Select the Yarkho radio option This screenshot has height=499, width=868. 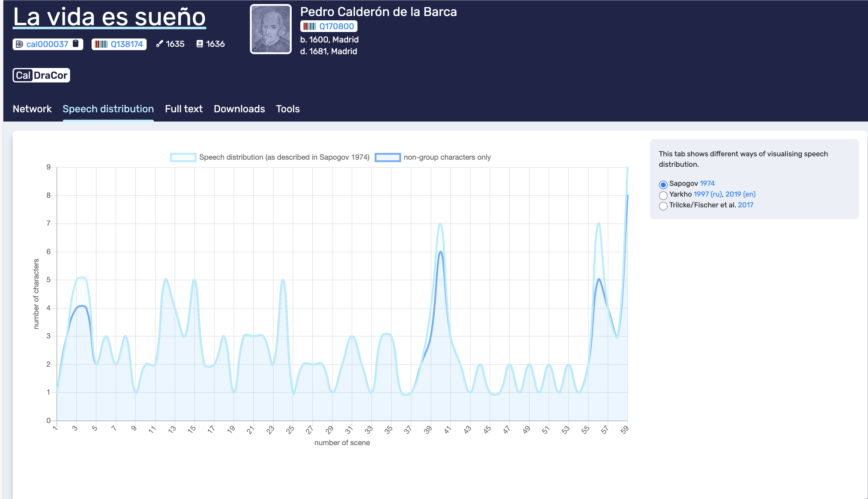click(663, 195)
